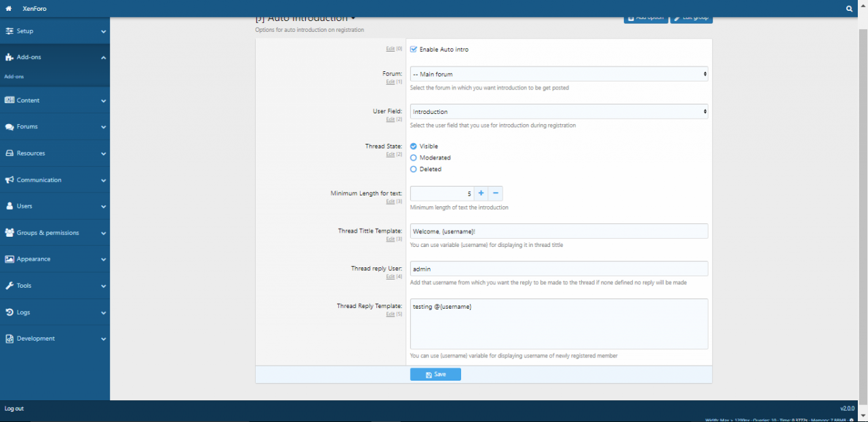
Task: Expand the Resources section chevron
Action: tap(103, 153)
